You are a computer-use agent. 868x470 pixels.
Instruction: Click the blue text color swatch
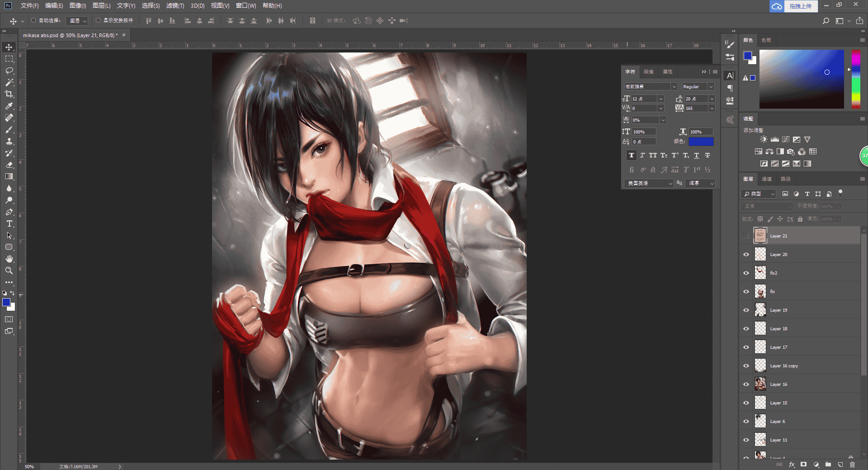coord(701,141)
